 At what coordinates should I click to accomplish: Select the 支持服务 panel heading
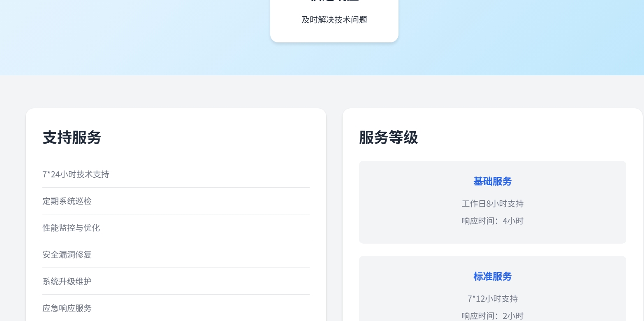click(72, 137)
